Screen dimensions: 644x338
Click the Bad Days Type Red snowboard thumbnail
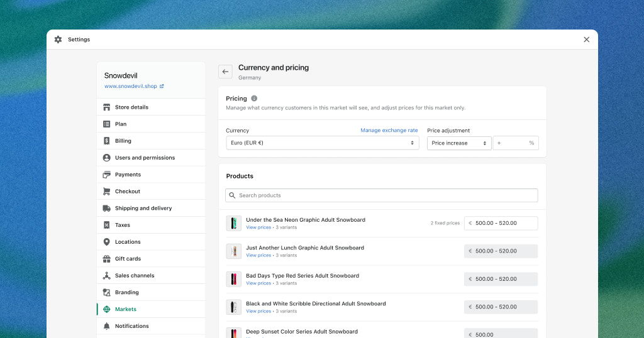point(234,279)
